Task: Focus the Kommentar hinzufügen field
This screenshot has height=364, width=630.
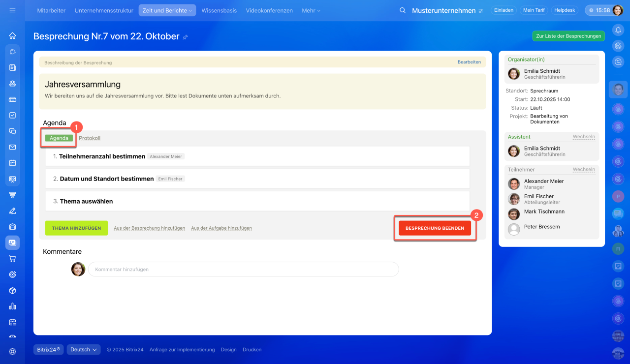Action: click(x=244, y=269)
